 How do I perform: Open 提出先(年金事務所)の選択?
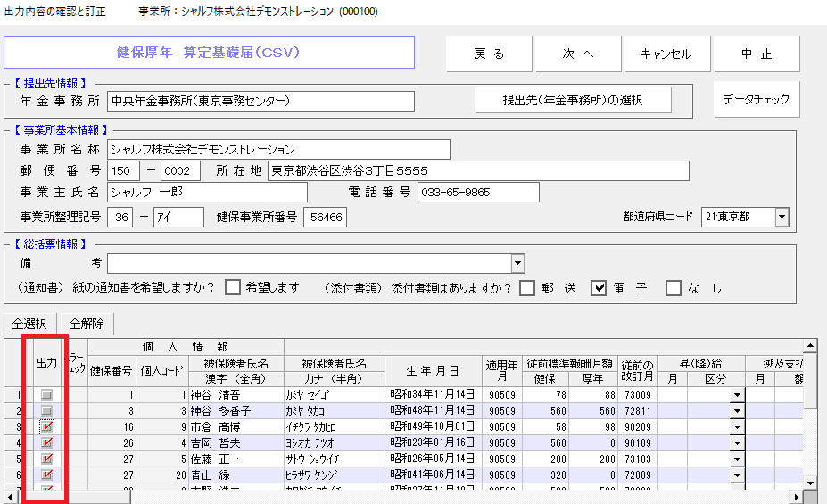573,100
